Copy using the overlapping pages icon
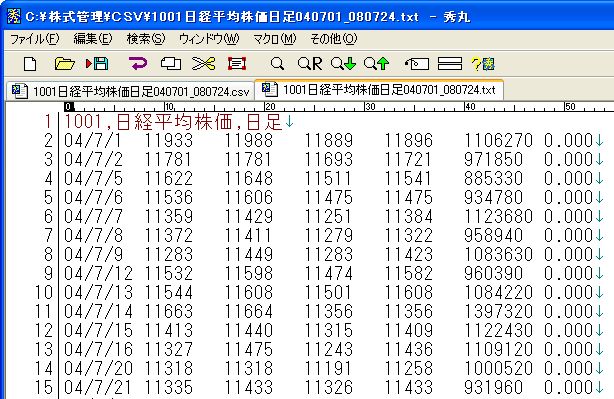This screenshot has width=614, height=399. coord(171,63)
